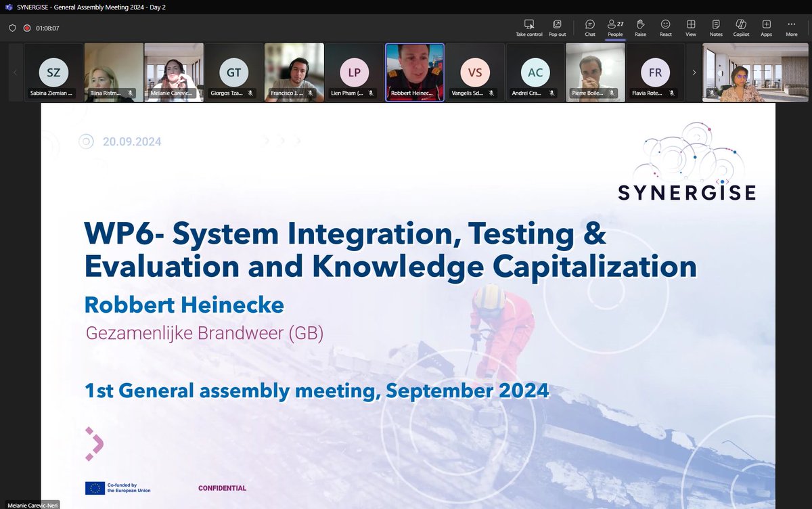The image size is (812, 509).
Task: Open the Chat panel
Action: (x=590, y=28)
